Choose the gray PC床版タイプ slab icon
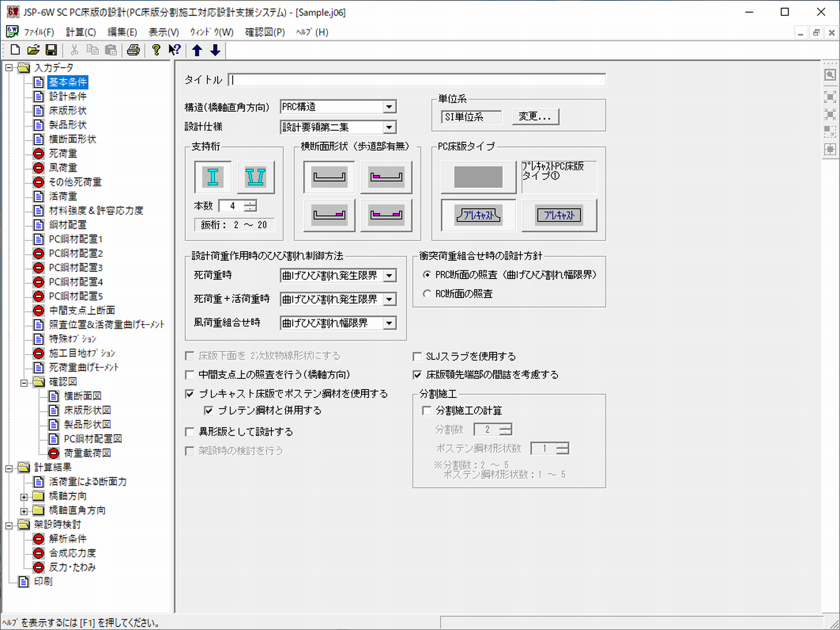Viewport: 840px width, 630px height. [478, 177]
